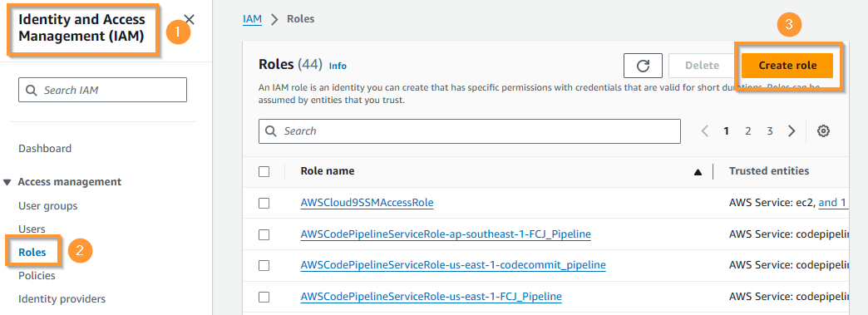
Task: Collapse the Access management section
Action: [7, 182]
